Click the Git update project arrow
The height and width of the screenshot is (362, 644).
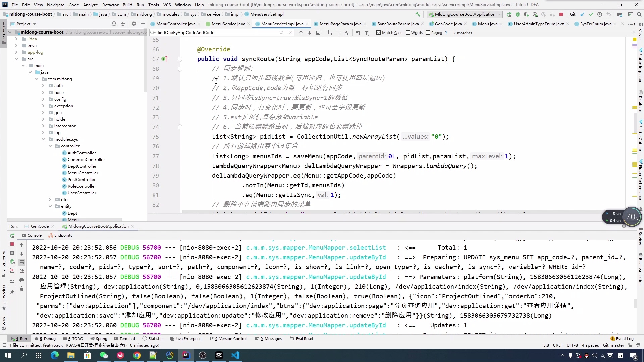582,14
